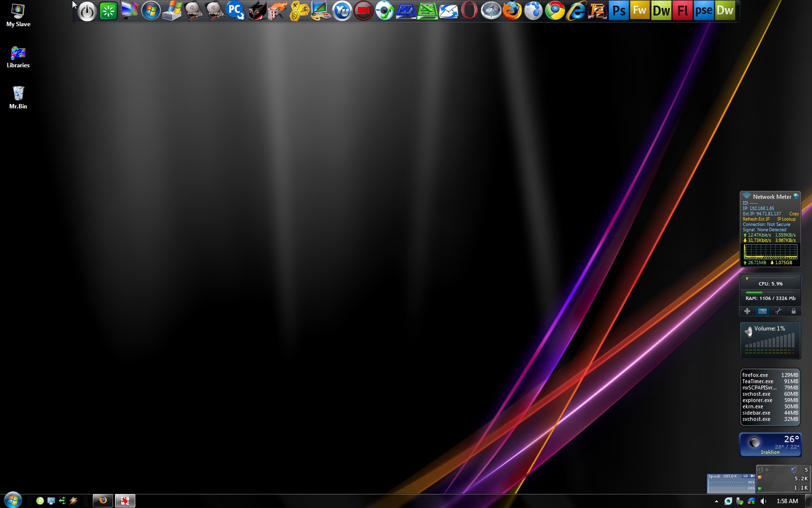Click Network Meter traffic graph
This screenshot has height=508, width=812.
coord(770,252)
